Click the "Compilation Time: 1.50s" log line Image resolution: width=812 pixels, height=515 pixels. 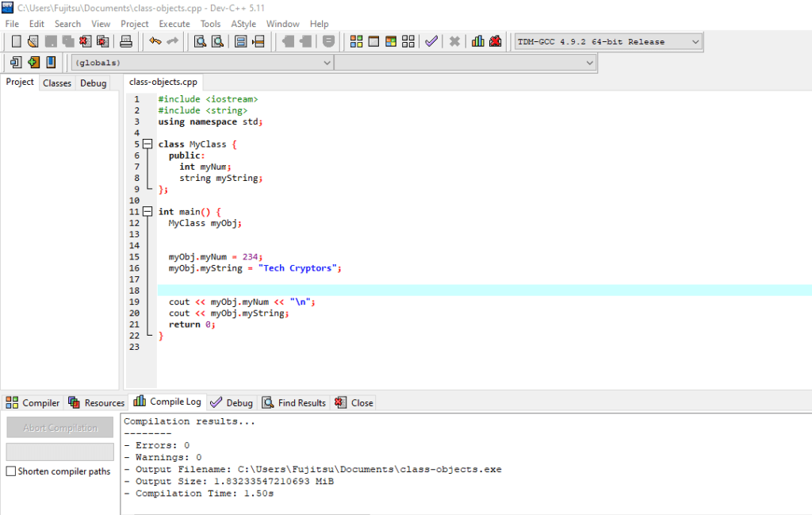pos(199,494)
